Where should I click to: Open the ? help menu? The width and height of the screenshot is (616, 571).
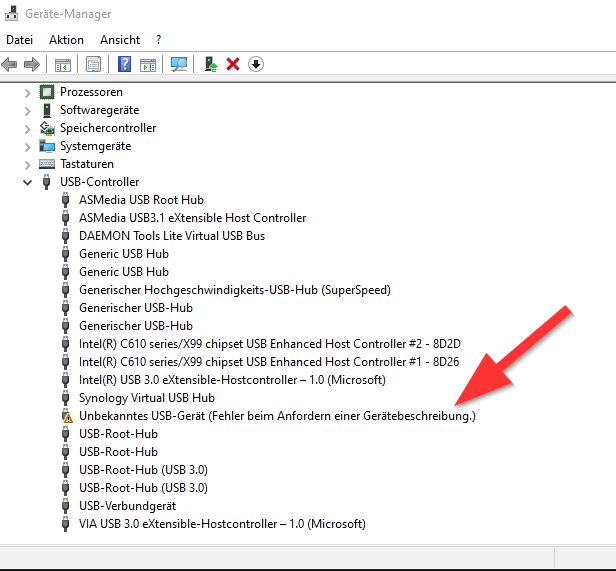158,40
